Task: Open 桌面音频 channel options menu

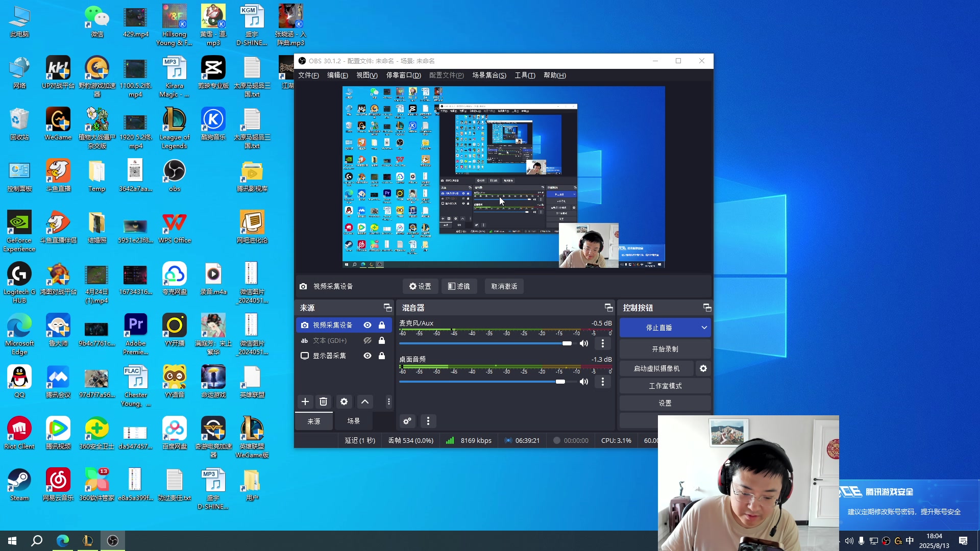Action: (x=603, y=382)
